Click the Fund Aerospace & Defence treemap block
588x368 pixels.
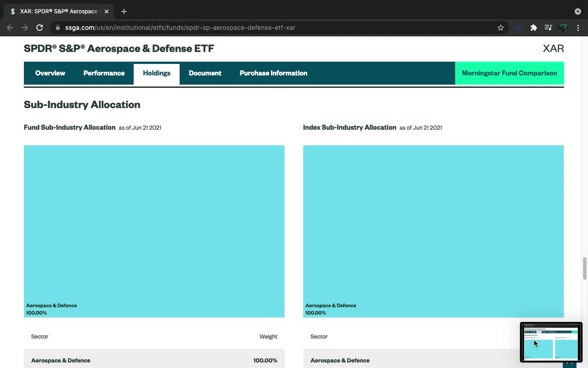tap(154, 231)
